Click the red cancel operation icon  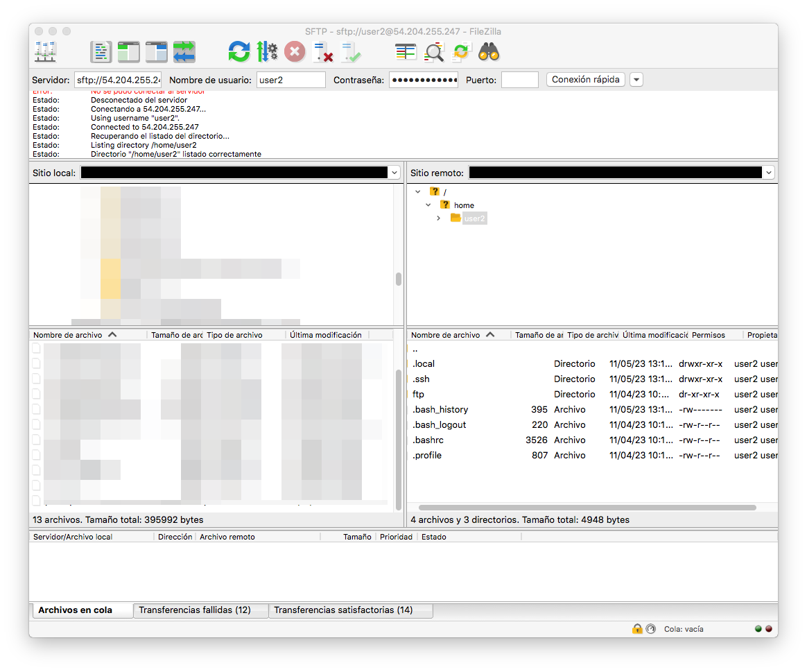(295, 52)
